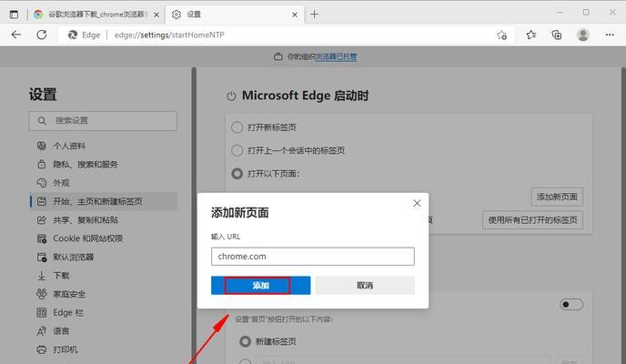Close the 谷歌浏览器下载 tab
The image size is (626, 364).
point(156,15)
